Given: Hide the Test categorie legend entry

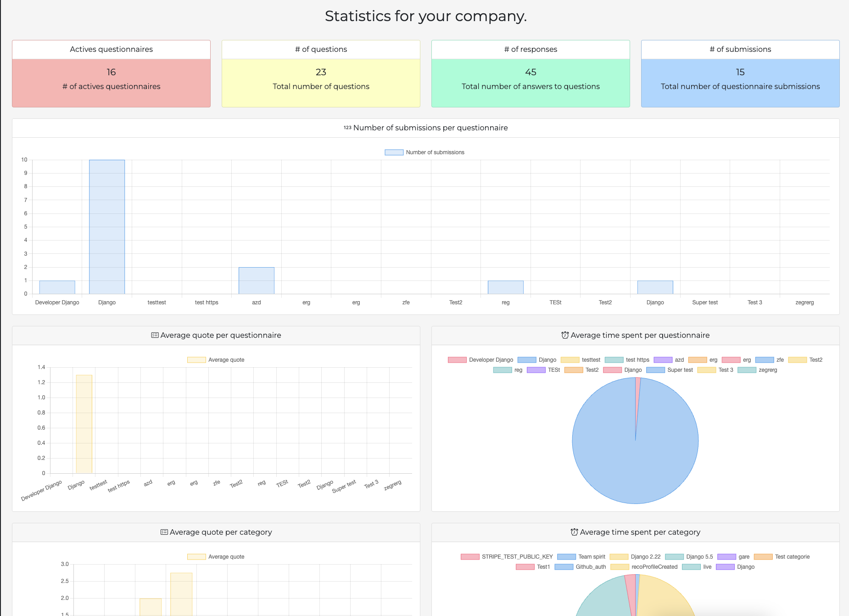Looking at the screenshot, I should [x=782, y=557].
